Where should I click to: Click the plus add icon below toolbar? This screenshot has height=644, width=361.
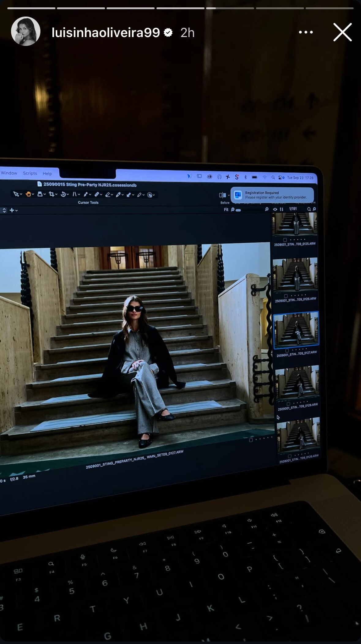(12, 210)
